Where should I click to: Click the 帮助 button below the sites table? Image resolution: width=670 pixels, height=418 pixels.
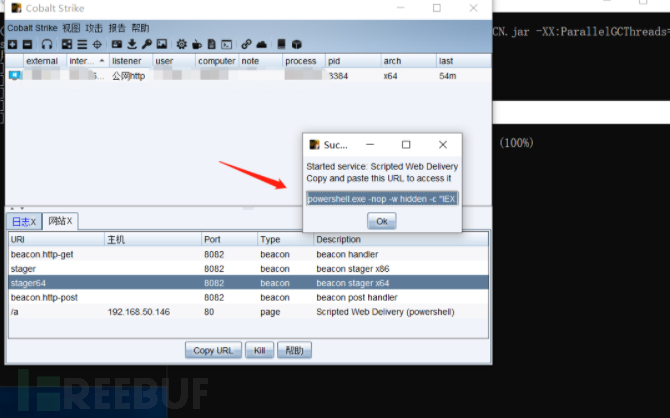294,350
